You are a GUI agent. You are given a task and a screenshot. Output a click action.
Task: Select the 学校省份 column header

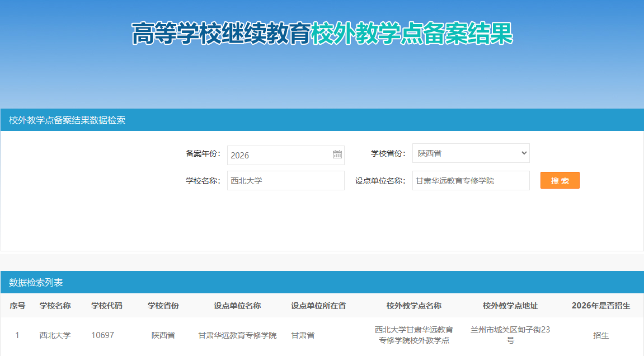[163, 306]
